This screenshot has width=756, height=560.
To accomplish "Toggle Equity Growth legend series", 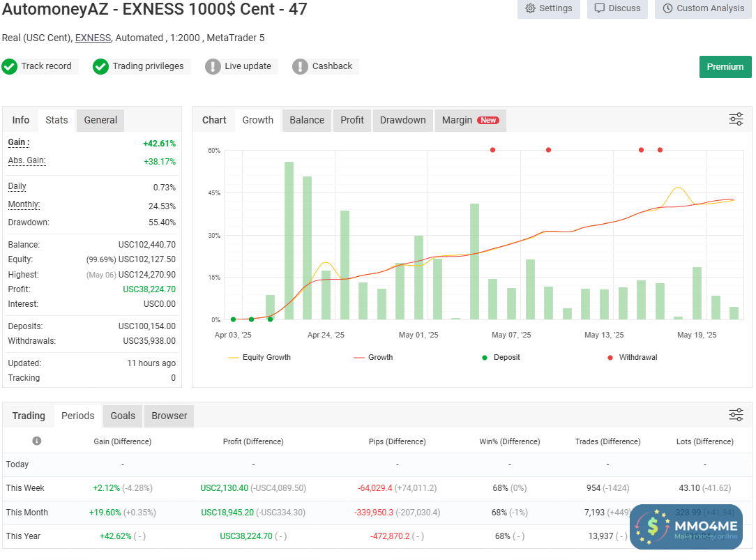I will [259, 357].
